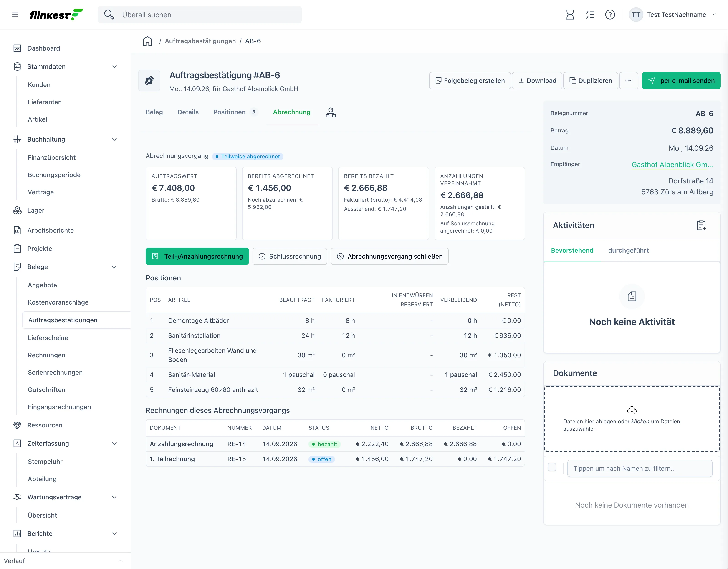Click the flinkest logo

point(56,15)
